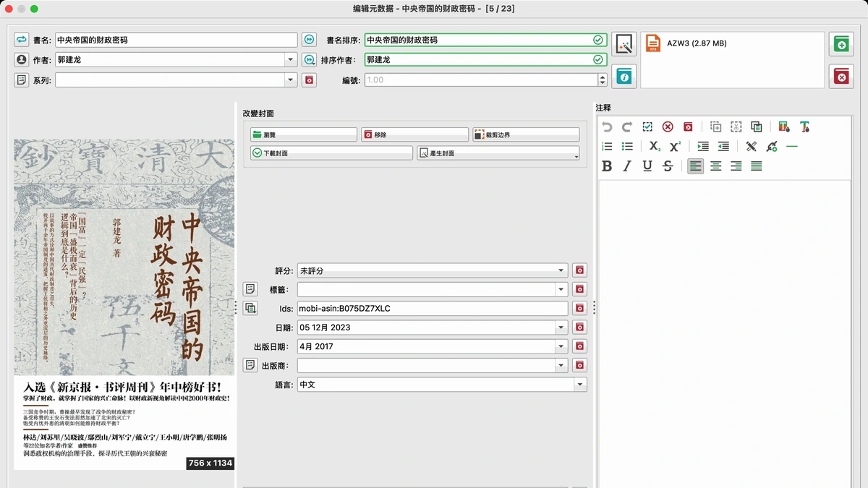
Task: Undo in the comments editor
Action: 607,127
